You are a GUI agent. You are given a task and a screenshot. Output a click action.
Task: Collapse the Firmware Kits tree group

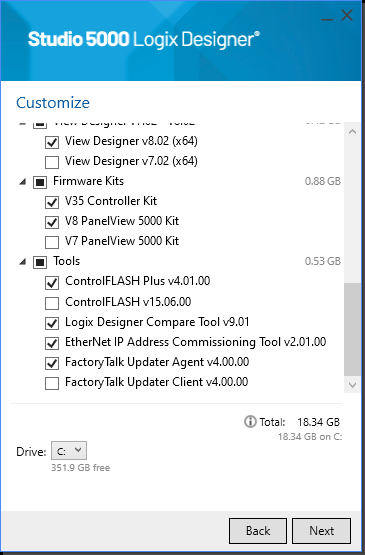pos(23,182)
